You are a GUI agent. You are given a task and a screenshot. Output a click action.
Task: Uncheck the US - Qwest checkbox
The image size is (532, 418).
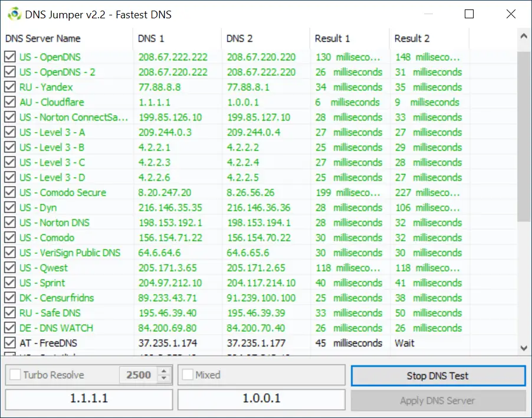click(x=10, y=267)
